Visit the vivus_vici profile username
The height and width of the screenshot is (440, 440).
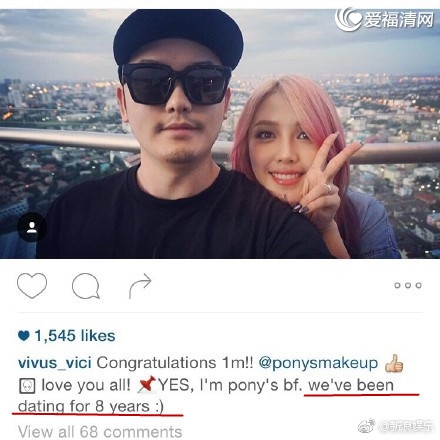[x=55, y=363]
